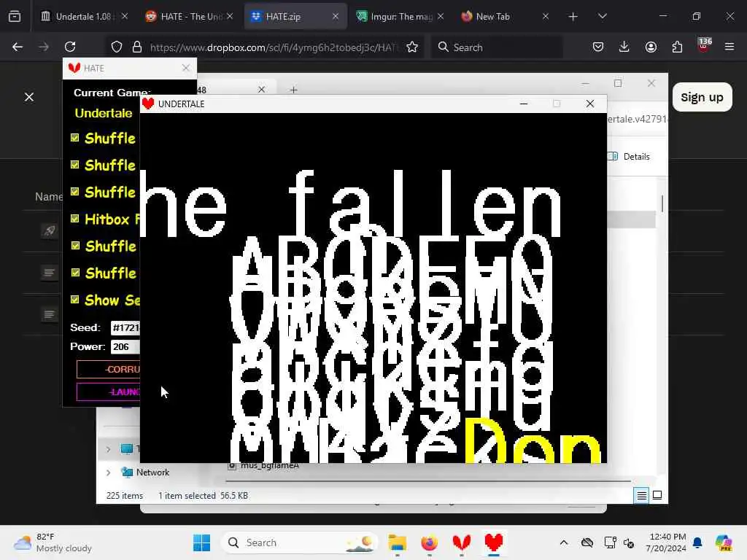Reload the Dropbox page
Screen dimensions: 747x560
[70, 47]
